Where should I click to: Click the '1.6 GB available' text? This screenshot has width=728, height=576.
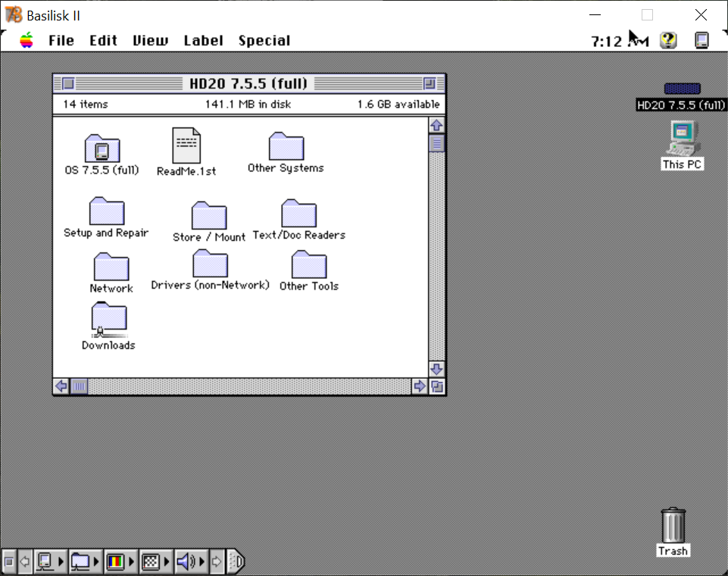[x=398, y=104]
